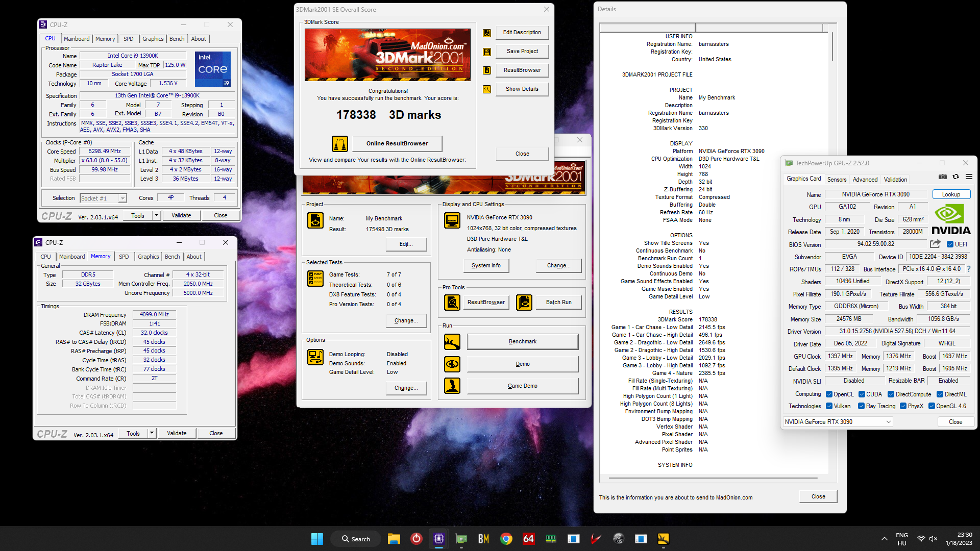The image size is (980, 551).
Task: Click the Edit Description icon in score dialog
Action: tap(487, 33)
